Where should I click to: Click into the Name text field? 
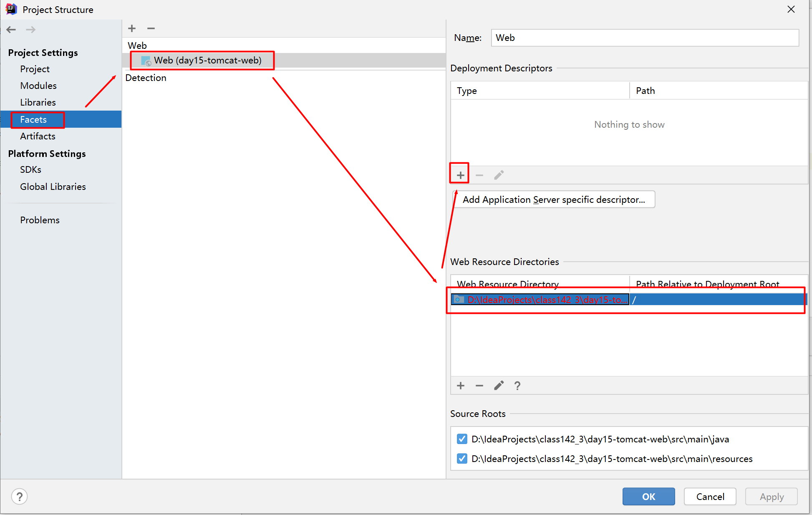(645, 38)
